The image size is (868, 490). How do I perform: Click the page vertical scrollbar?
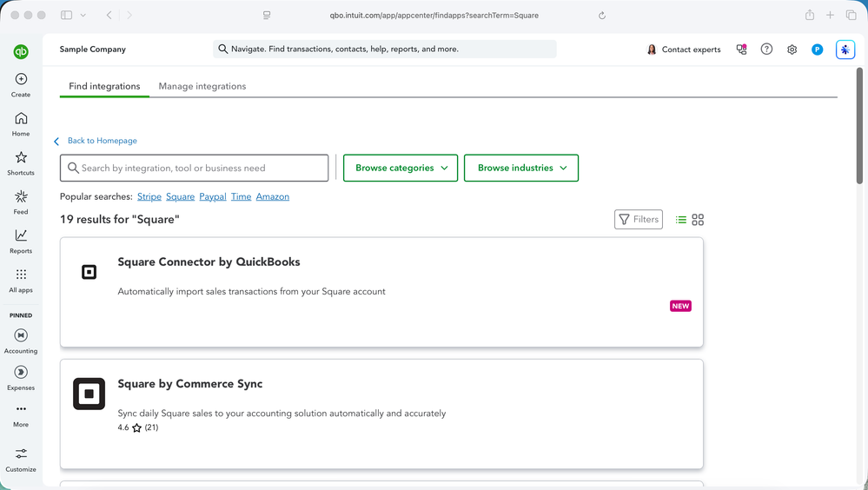(x=859, y=126)
